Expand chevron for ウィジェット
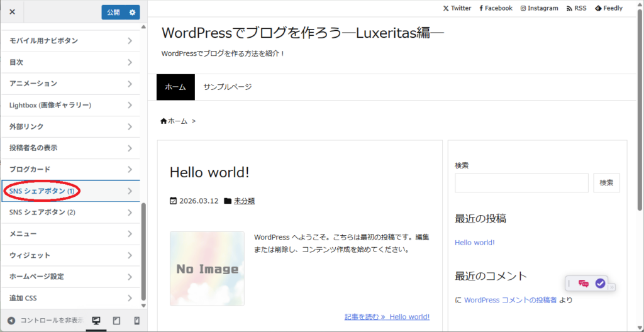The width and height of the screenshot is (644, 332). coord(130,255)
